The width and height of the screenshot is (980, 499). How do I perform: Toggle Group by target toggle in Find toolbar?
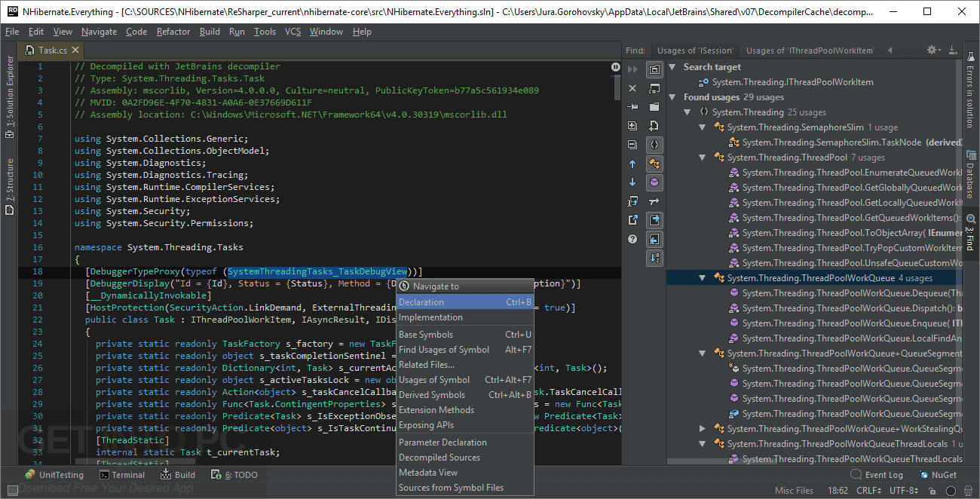[654, 69]
